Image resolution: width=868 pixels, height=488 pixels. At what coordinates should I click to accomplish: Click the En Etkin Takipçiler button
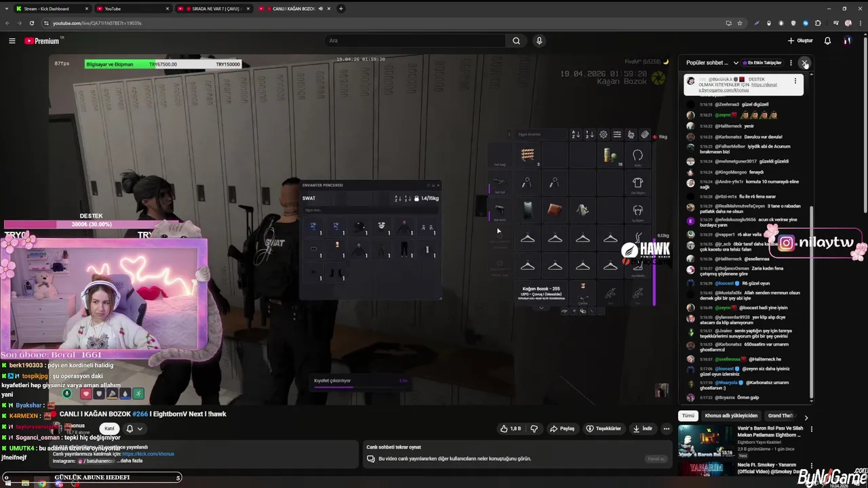(x=763, y=62)
